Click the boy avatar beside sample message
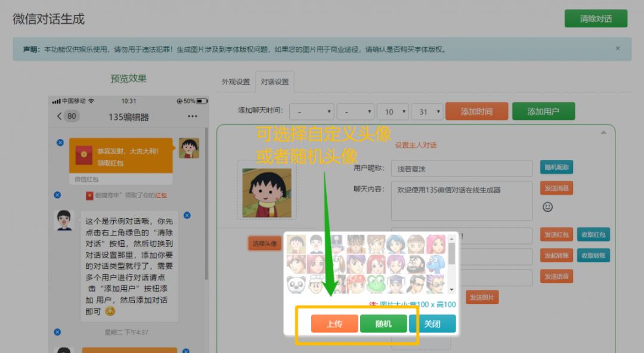The width and height of the screenshot is (644, 353). coord(64,220)
